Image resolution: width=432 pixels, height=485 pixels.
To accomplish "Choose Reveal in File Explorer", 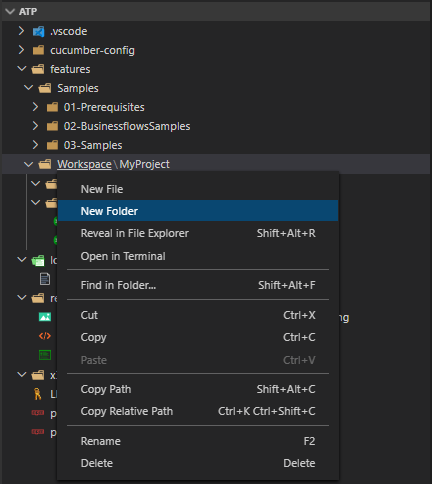I will pyautogui.click(x=198, y=233).
